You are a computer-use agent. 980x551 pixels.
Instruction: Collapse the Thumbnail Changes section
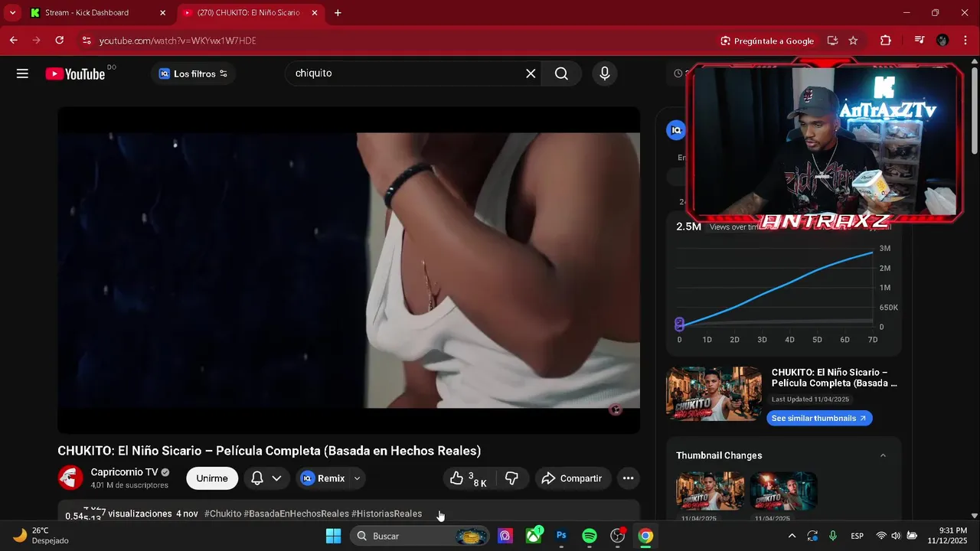[x=883, y=455]
